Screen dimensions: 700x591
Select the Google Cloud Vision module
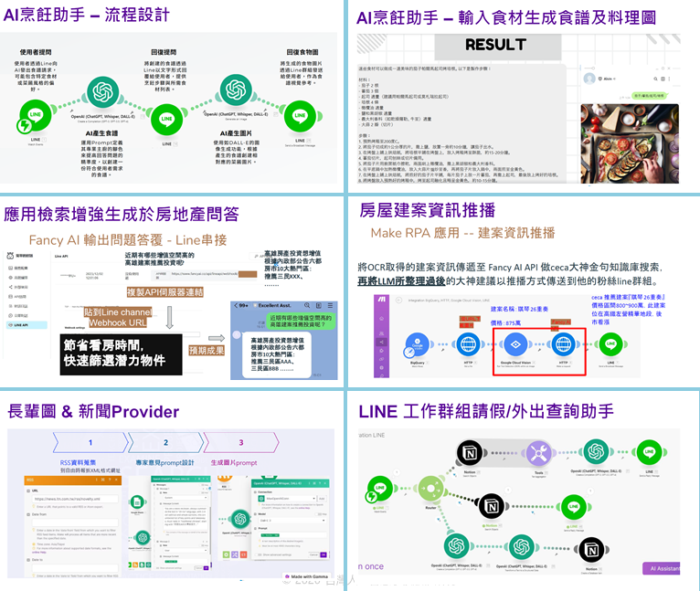pos(514,344)
